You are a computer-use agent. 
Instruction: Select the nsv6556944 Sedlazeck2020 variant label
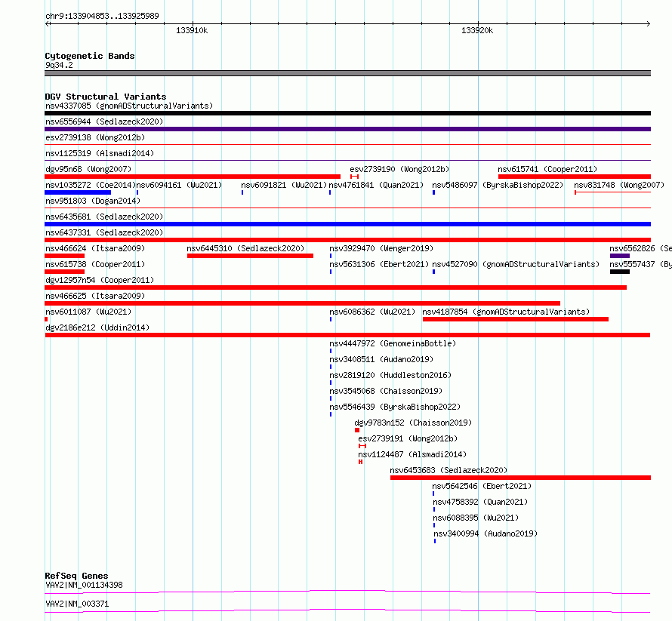[104, 121]
